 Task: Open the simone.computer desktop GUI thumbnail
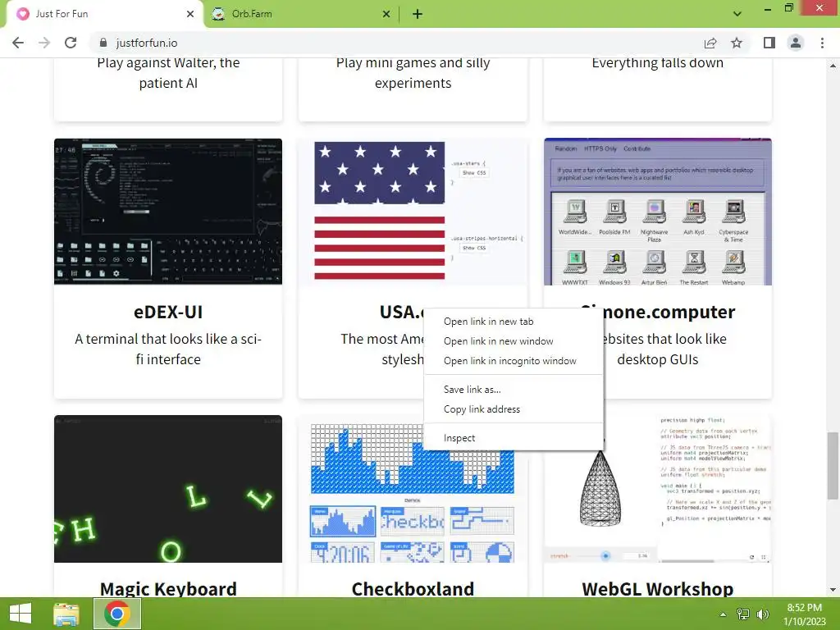[x=658, y=212]
